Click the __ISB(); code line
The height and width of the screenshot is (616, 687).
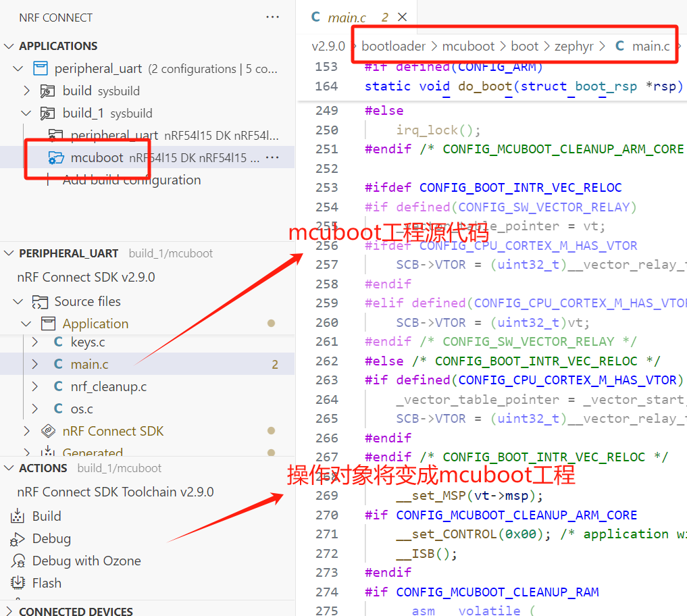tap(426, 554)
